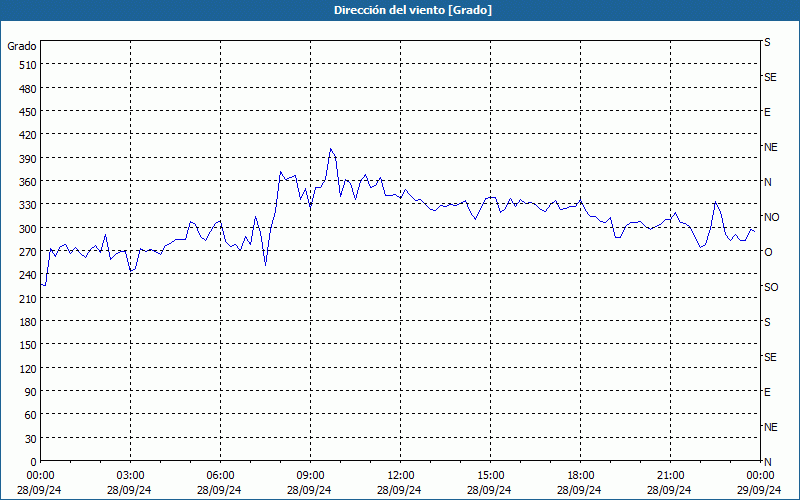Click the 09:00 time label
Screen dimensions: 800x500
(310, 476)
